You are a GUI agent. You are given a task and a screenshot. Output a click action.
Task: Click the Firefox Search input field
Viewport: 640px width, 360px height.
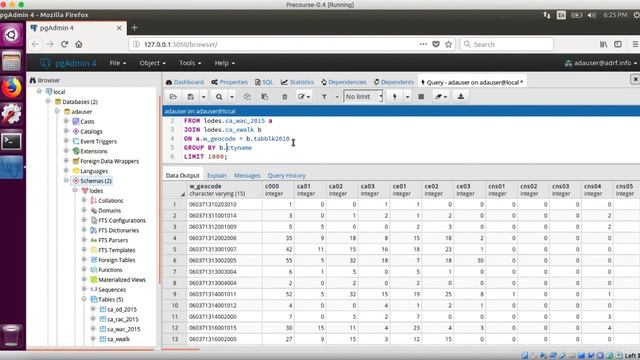point(507,44)
